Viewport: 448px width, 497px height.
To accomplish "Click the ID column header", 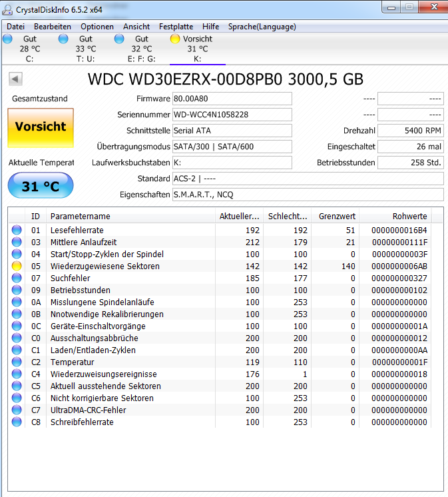I will (35, 216).
